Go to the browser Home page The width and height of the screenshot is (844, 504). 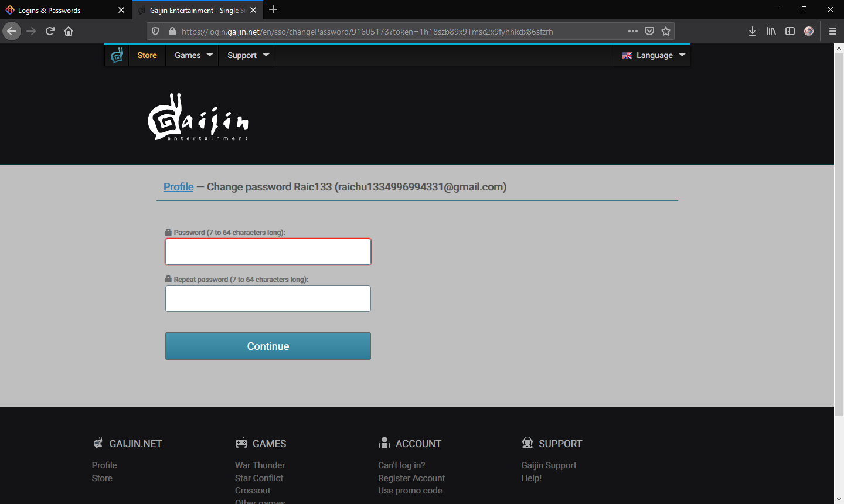[x=69, y=31]
